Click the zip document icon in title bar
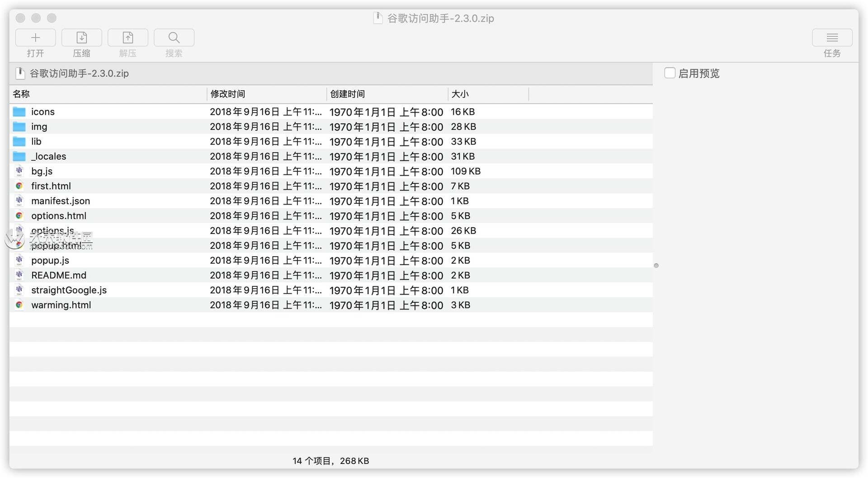Viewport: 868px width, 478px height. (x=377, y=18)
